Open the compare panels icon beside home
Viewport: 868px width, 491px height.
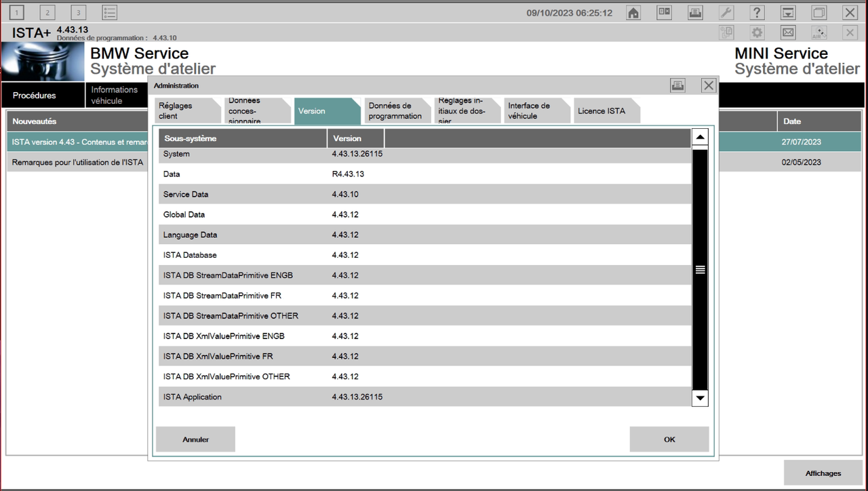pyautogui.click(x=665, y=13)
